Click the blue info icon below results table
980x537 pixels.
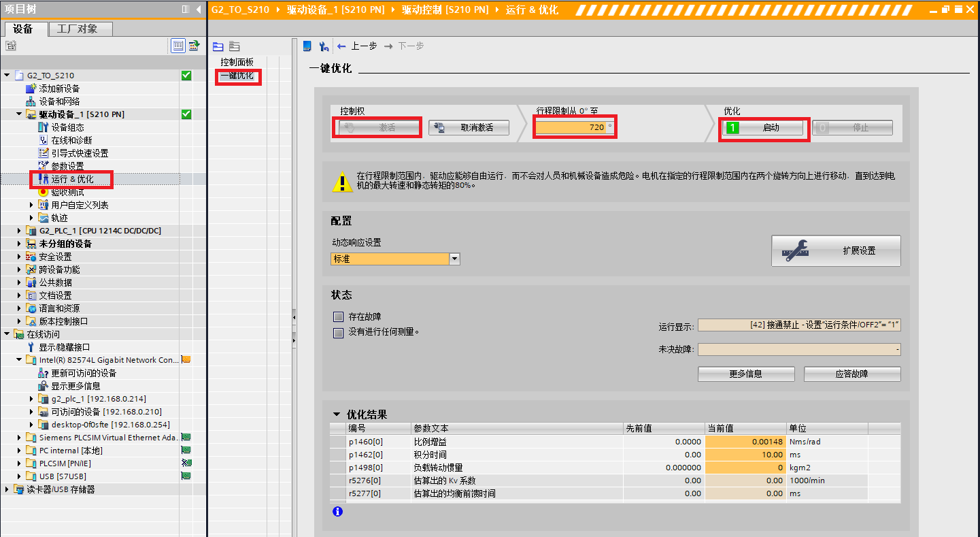pos(338,511)
